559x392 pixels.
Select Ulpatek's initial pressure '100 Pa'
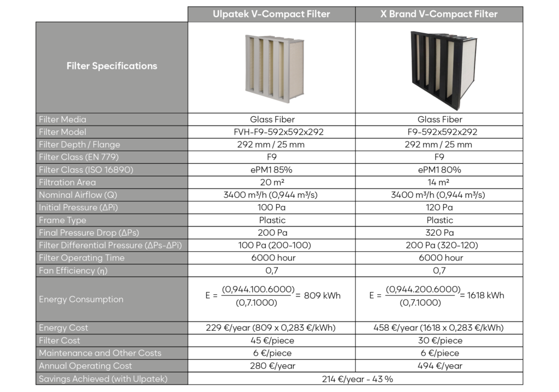[x=272, y=207]
